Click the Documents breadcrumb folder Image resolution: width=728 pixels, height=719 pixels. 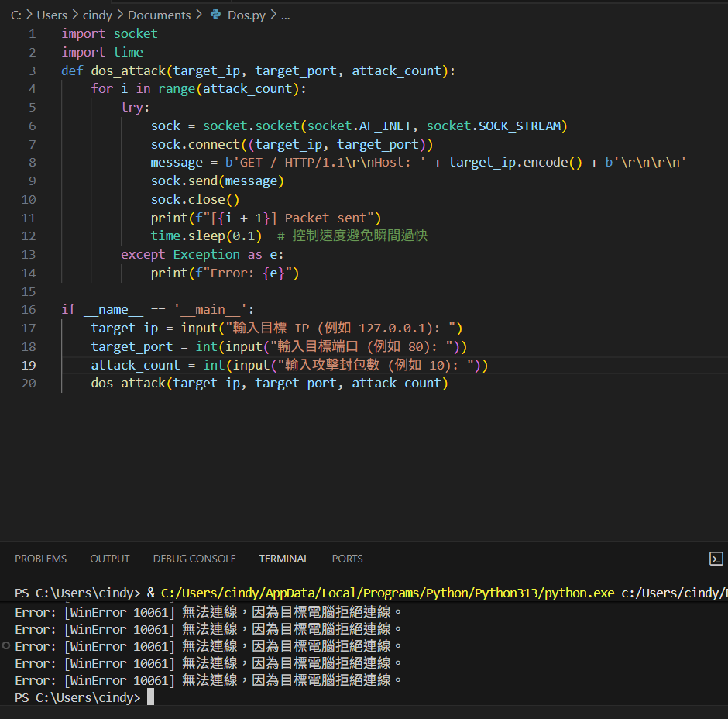(160, 15)
